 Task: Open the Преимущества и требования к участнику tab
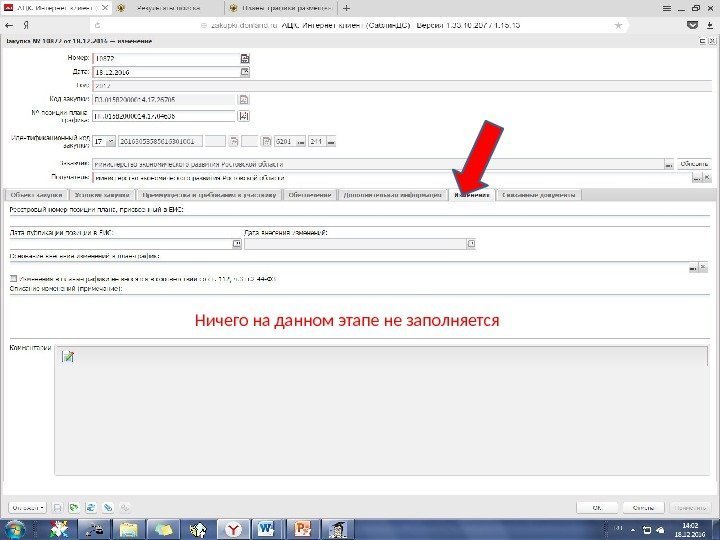tap(209, 195)
